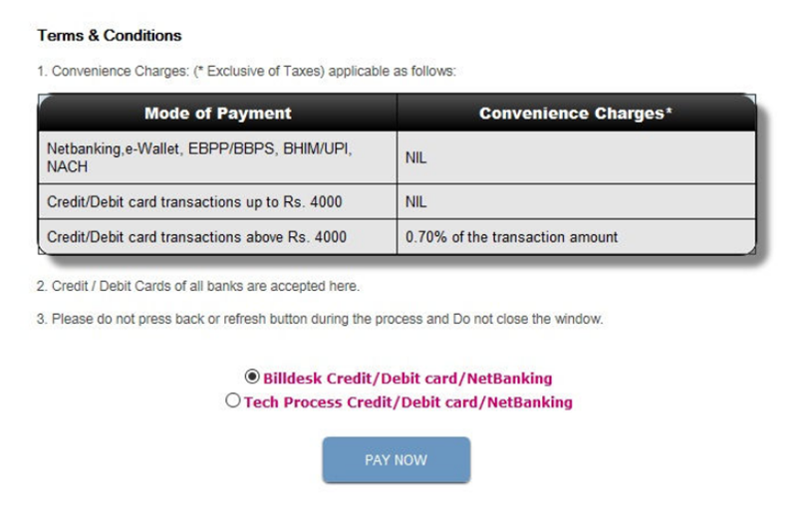Click NIL in the up to Rs. 4000 row

(x=416, y=202)
